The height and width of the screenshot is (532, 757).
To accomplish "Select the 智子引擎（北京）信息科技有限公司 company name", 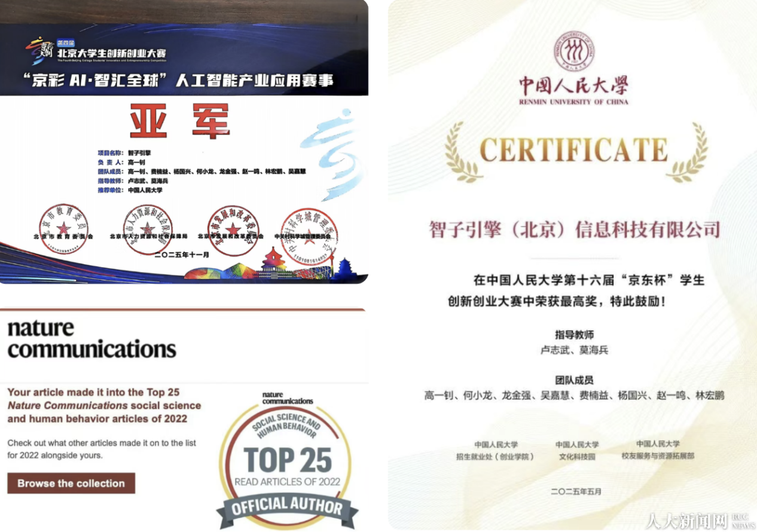I will (x=574, y=229).
